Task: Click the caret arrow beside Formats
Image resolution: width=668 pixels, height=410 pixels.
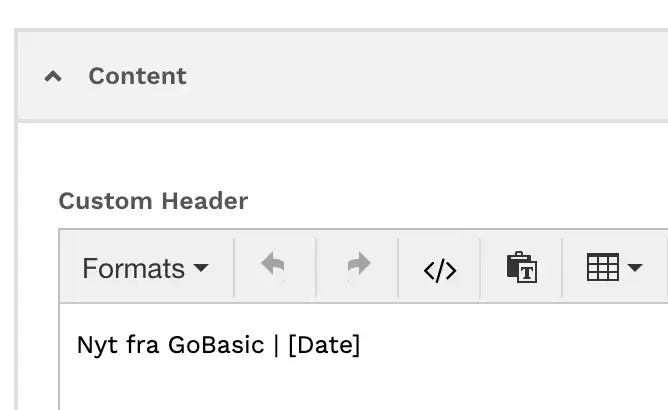Action: click(x=201, y=268)
